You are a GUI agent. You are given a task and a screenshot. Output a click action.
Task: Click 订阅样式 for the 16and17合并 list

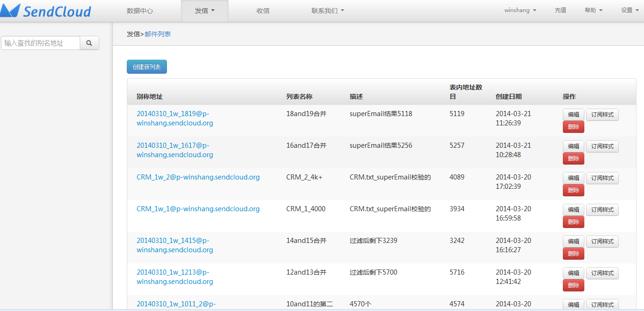coord(602,146)
